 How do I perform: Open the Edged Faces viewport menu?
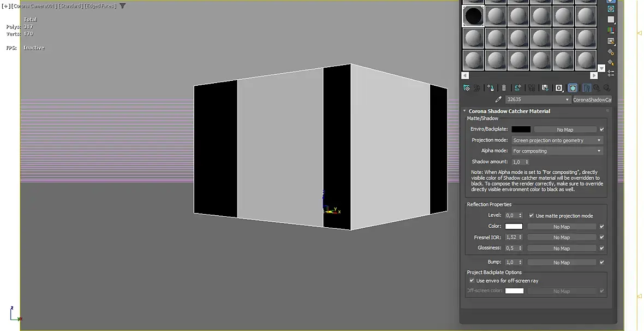tap(100, 6)
